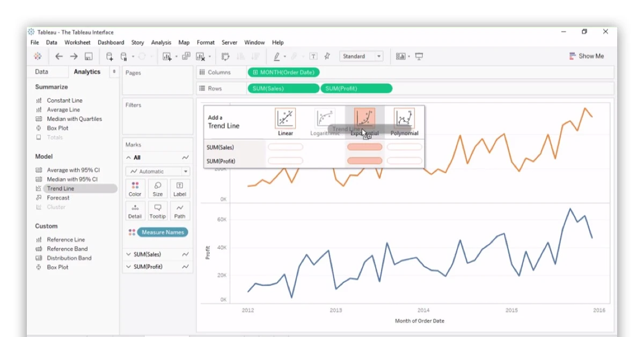Open the Presentation Mode toolbar icon

(x=419, y=56)
